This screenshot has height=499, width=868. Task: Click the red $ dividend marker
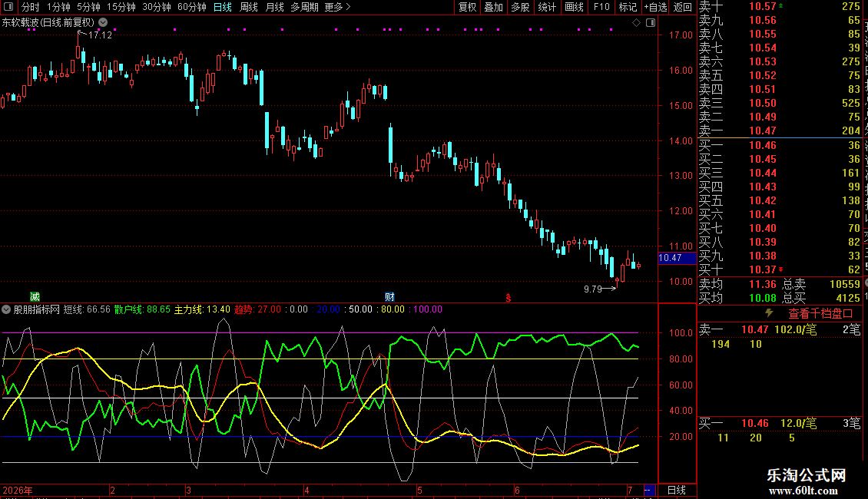tap(509, 298)
